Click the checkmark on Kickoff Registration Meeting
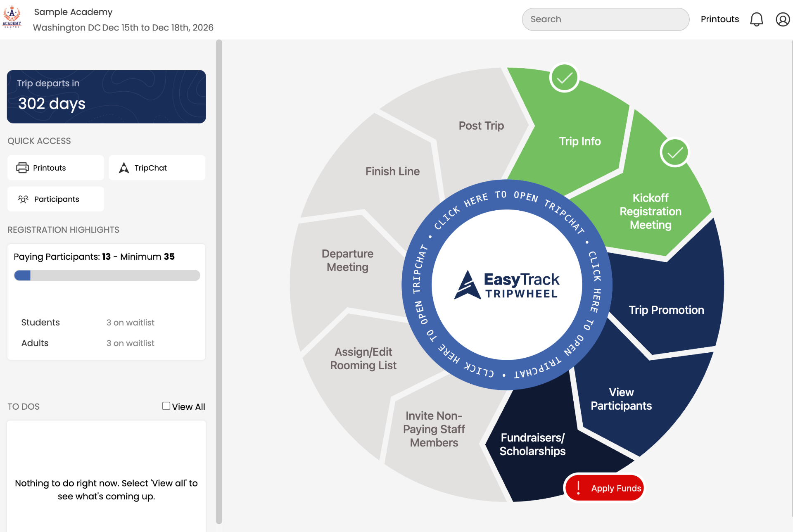This screenshot has height=532, width=793. pyautogui.click(x=674, y=152)
